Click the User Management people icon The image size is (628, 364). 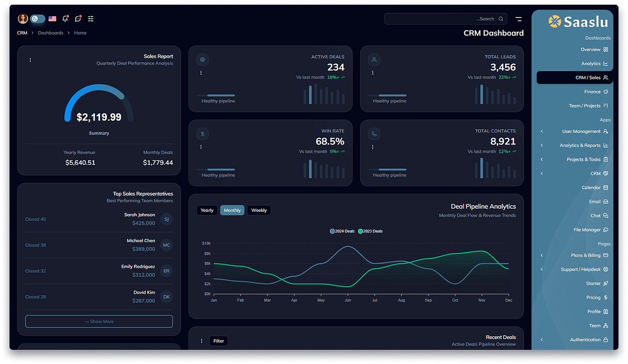click(605, 132)
